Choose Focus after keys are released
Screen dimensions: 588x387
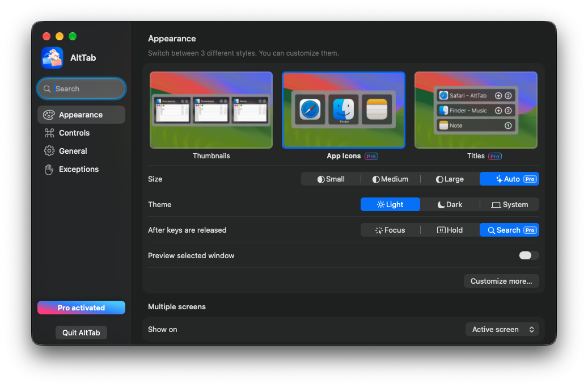[x=390, y=230]
